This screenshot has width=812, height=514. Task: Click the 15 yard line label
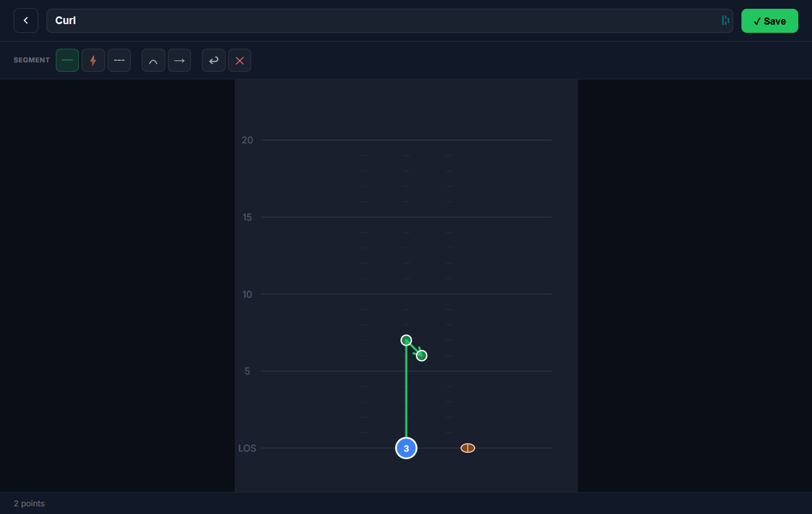247,217
